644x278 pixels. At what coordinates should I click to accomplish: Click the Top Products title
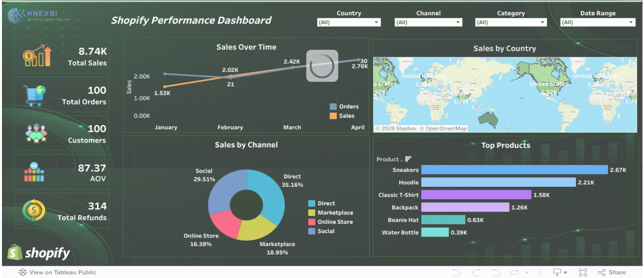coord(506,145)
